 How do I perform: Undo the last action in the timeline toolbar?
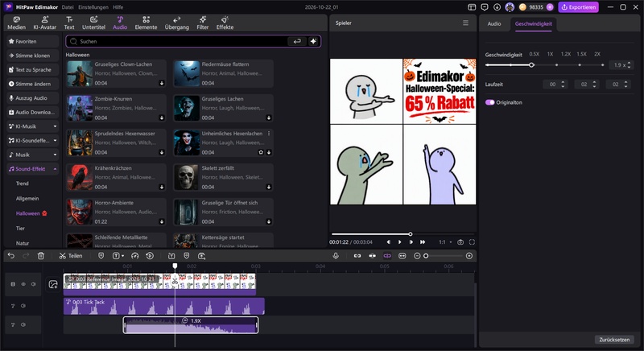coord(11,256)
